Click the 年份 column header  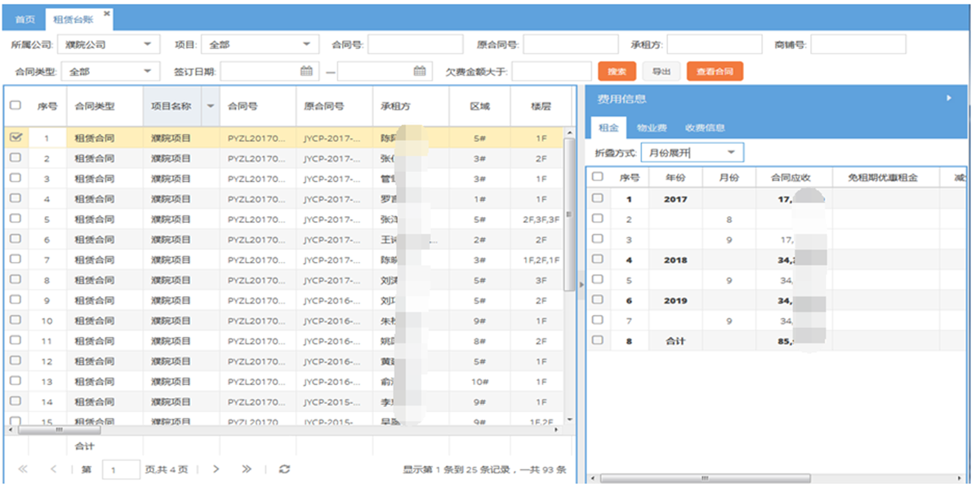point(675,176)
